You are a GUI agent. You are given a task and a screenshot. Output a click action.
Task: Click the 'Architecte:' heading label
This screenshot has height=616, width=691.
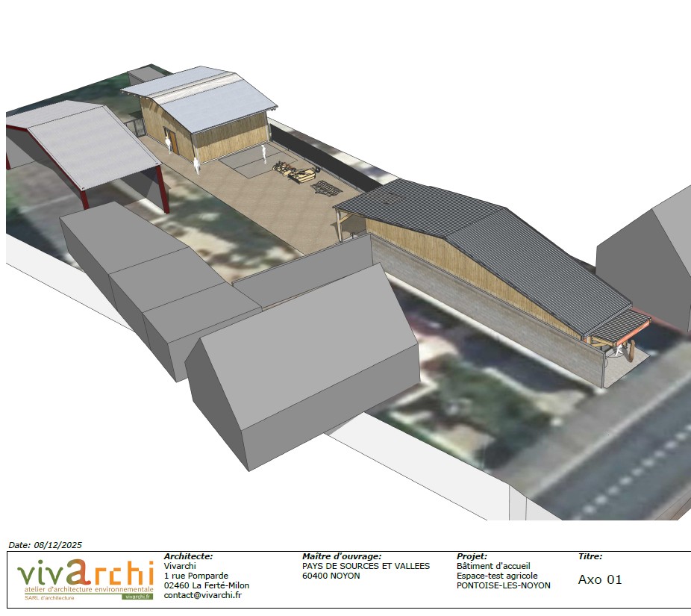click(188, 556)
